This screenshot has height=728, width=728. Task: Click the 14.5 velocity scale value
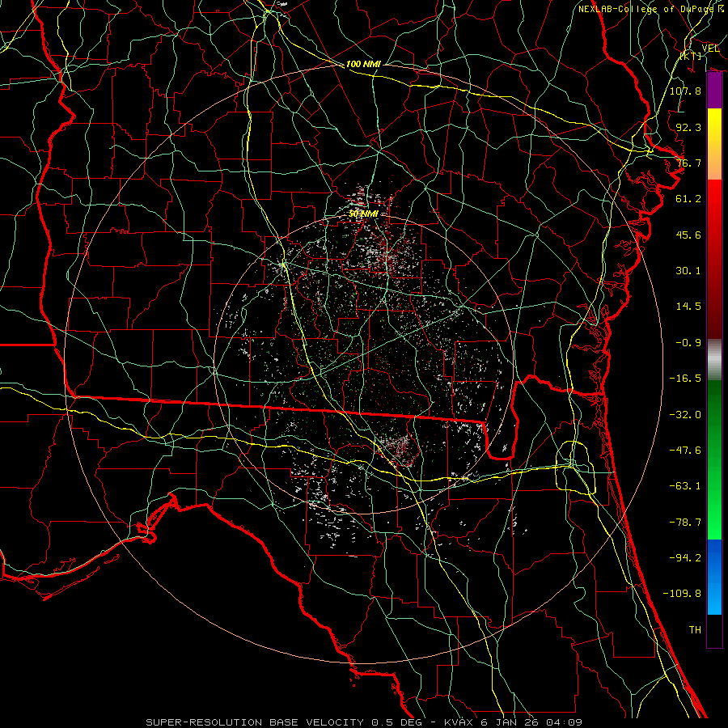(688, 307)
